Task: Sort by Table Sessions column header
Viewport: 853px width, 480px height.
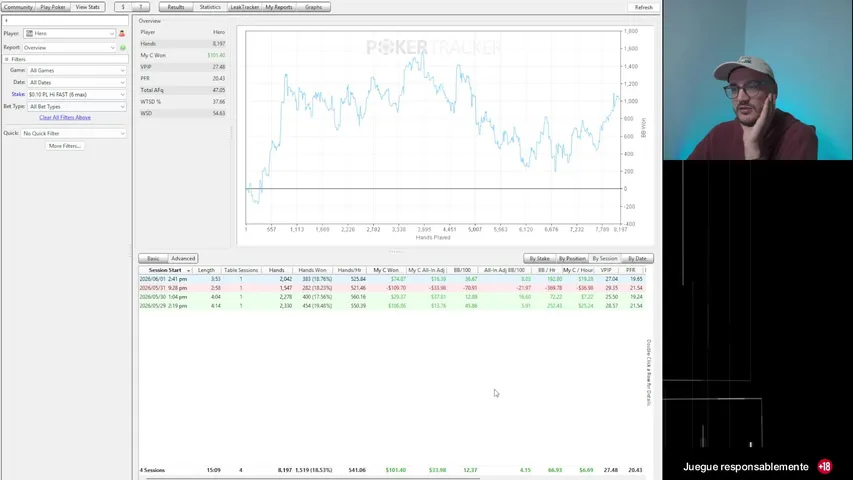Action: 241,270
